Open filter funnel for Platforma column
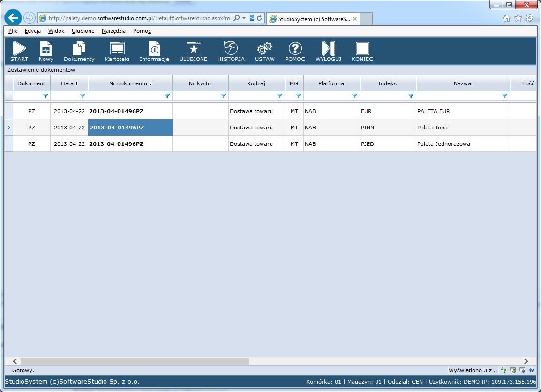This screenshot has height=392, width=541. click(x=354, y=96)
